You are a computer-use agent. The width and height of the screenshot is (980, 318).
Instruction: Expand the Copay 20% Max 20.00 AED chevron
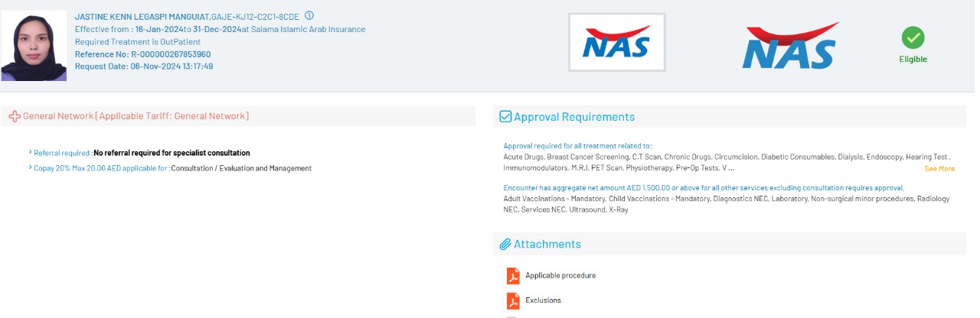click(x=30, y=168)
